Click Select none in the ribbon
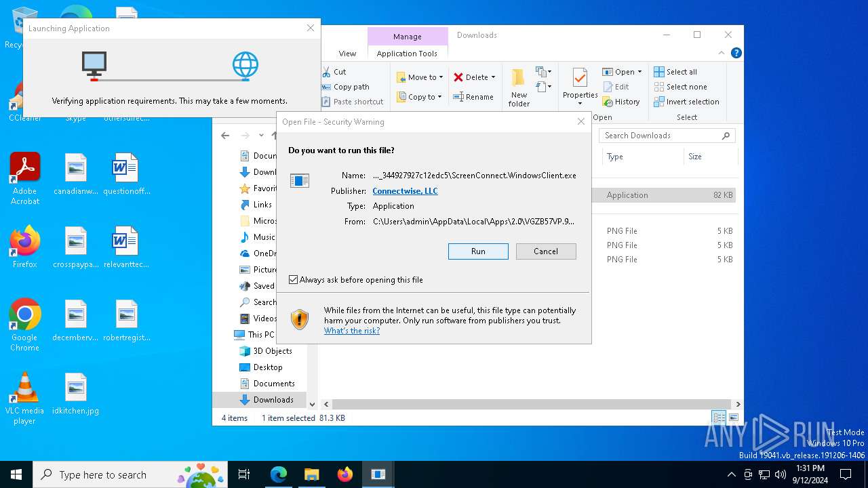Image resolution: width=868 pixels, height=488 pixels. tap(680, 87)
